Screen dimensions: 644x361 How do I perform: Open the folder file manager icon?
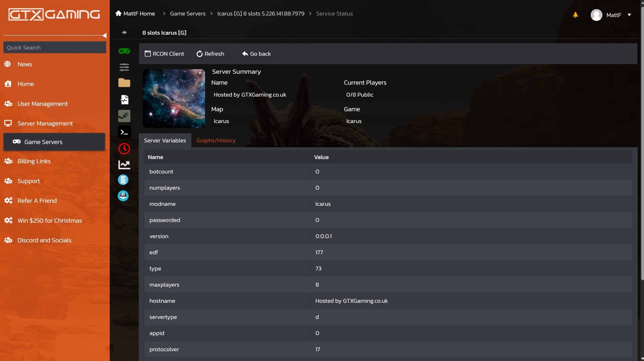pyautogui.click(x=124, y=83)
